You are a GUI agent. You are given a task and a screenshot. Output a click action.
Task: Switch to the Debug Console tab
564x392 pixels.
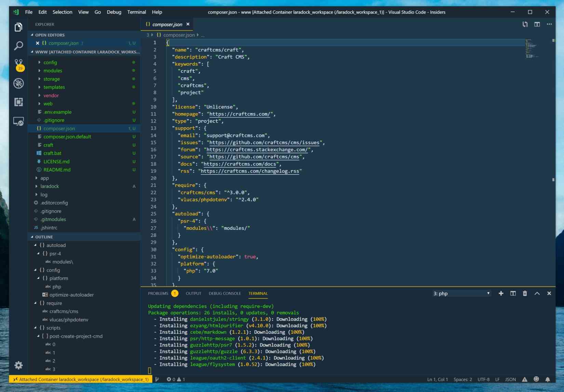coord(225,293)
